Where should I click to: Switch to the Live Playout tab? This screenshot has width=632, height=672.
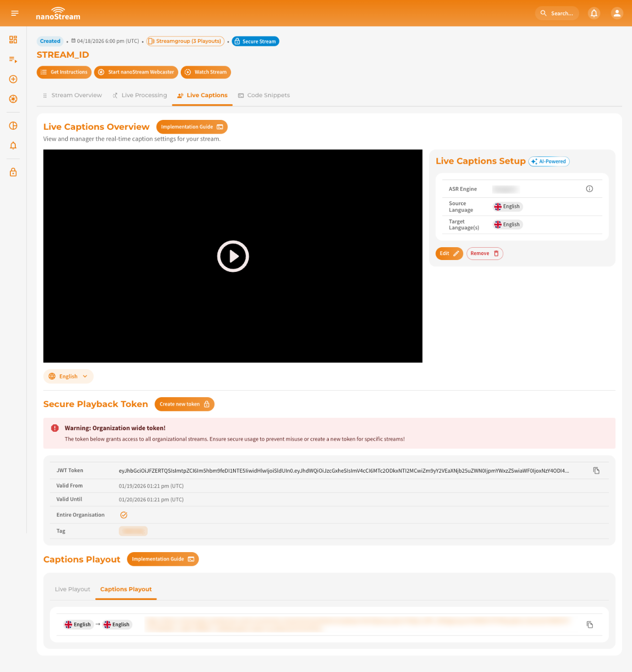click(72, 589)
